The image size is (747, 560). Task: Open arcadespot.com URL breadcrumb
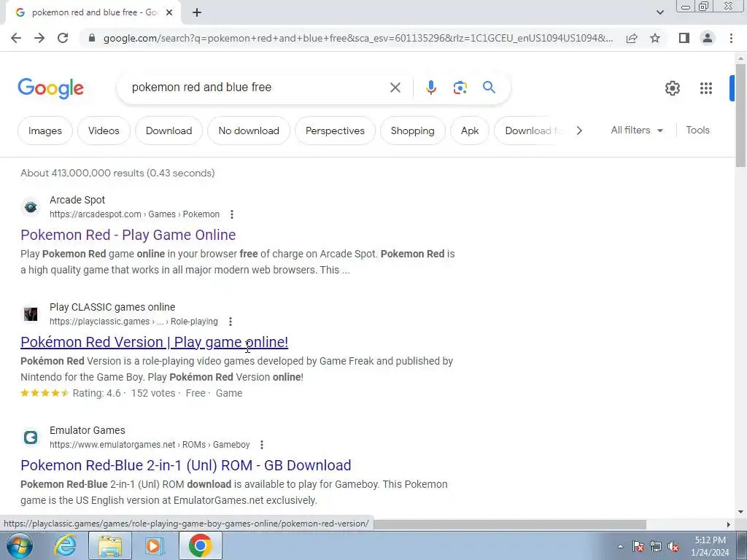click(x=134, y=214)
